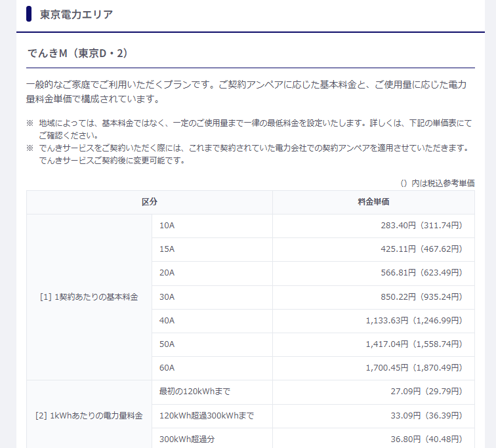Select the 60A table cell
This screenshot has width=496, height=448.
pos(212,368)
